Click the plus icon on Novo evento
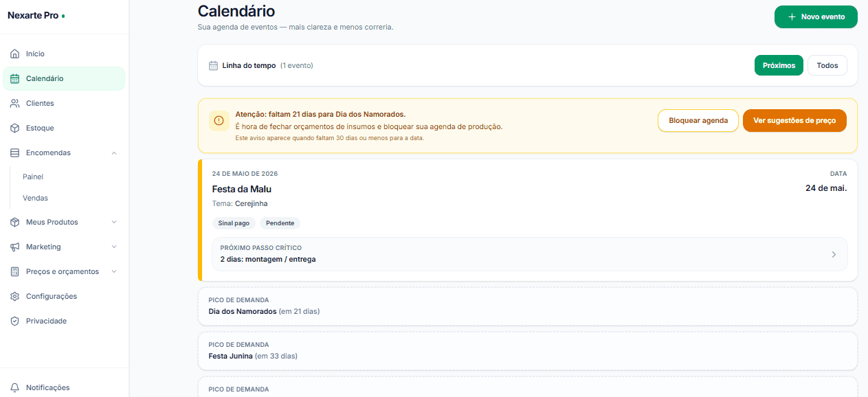 pyautogui.click(x=792, y=16)
